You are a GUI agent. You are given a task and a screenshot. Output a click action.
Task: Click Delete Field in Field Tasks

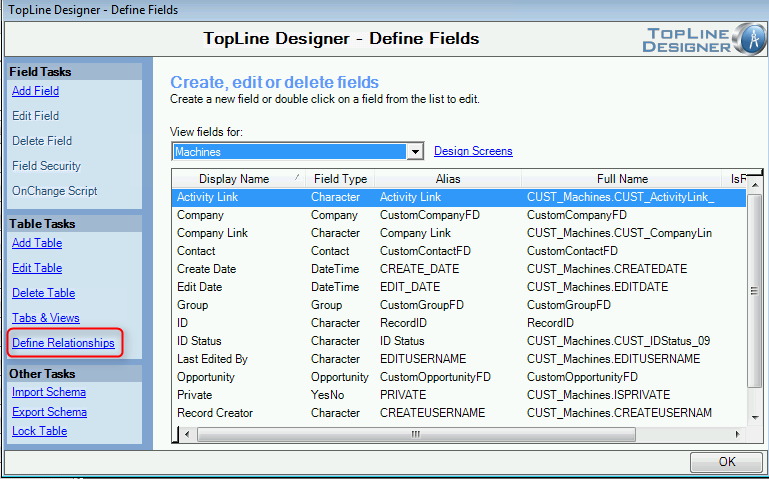42,141
